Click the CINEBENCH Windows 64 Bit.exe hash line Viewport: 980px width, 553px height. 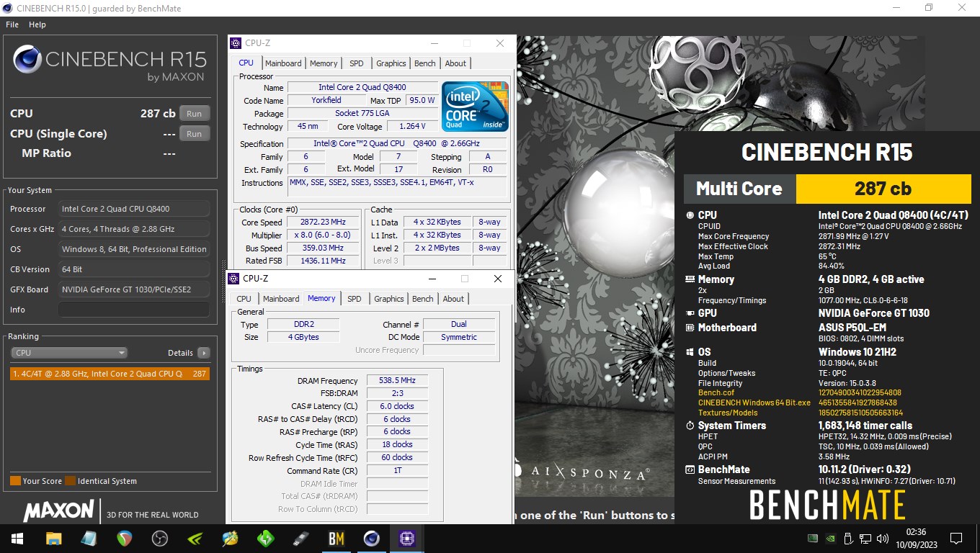(x=798, y=403)
